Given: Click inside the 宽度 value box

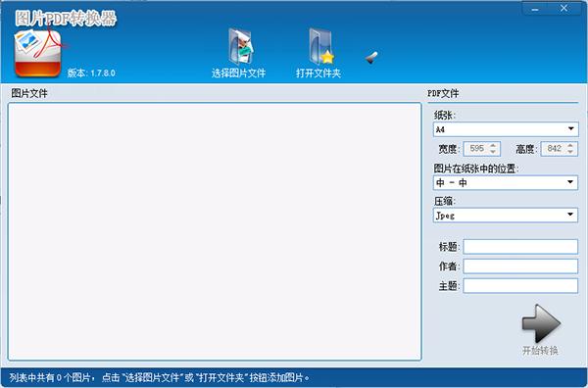Looking at the screenshot, I should pos(476,149).
